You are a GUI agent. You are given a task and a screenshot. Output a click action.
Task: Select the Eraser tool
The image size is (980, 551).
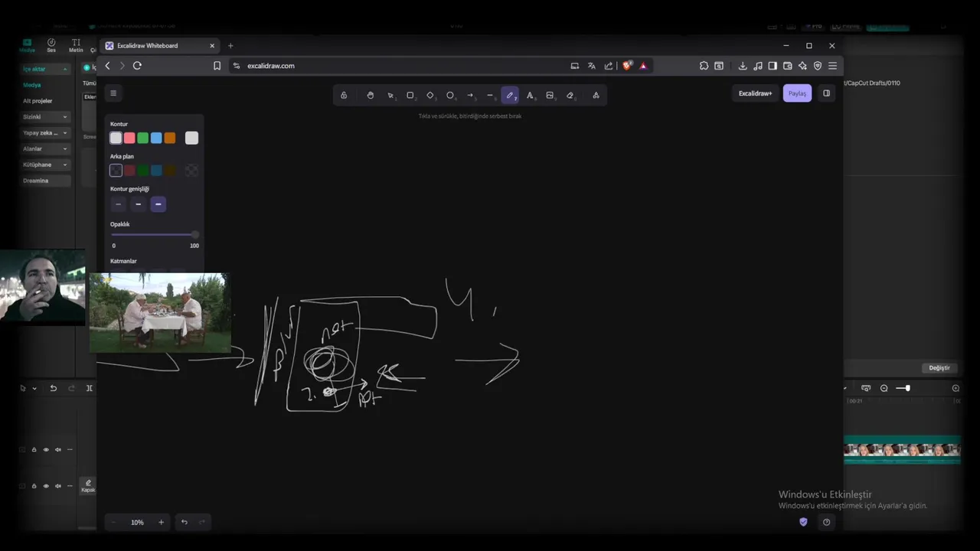pyautogui.click(x=570, y=96)
